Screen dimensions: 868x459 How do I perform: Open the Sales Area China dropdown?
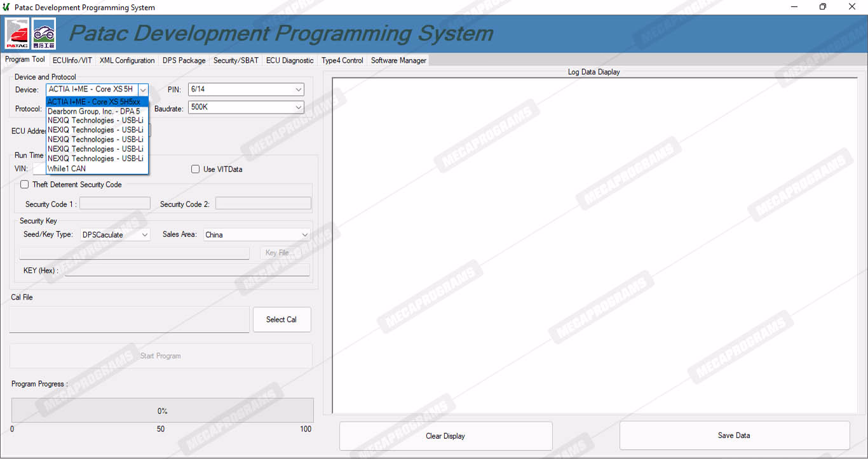pos(257,235)
